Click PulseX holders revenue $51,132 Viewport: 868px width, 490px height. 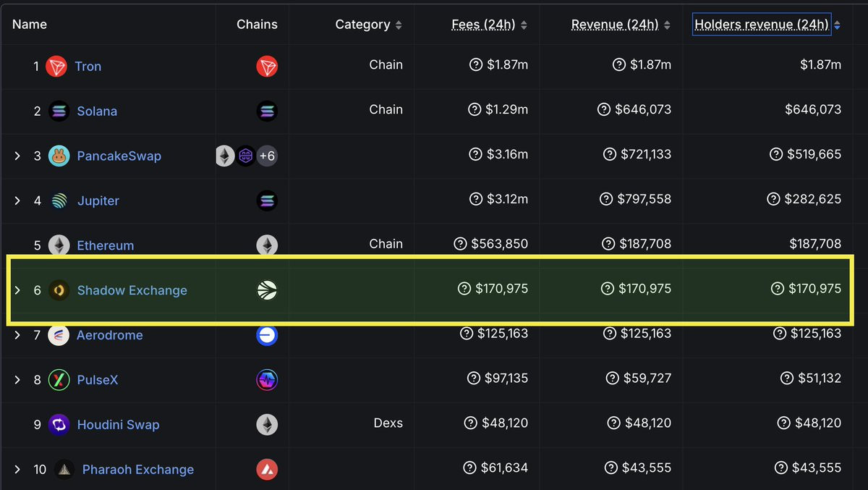point(820,379)
